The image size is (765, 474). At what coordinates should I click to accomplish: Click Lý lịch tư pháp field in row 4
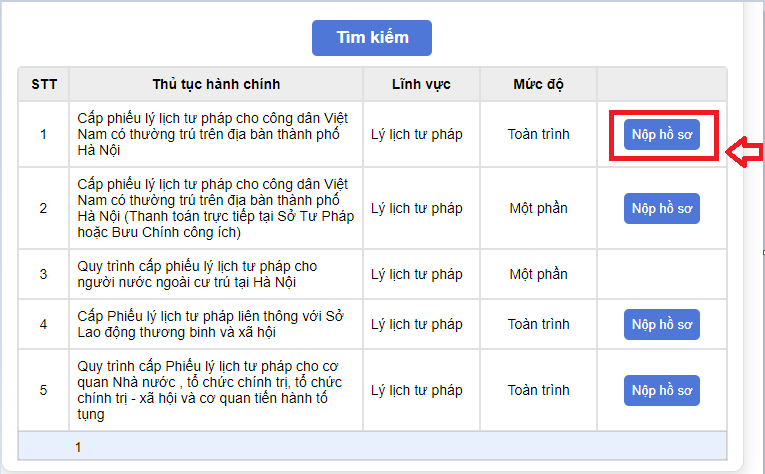pos(417,324)
